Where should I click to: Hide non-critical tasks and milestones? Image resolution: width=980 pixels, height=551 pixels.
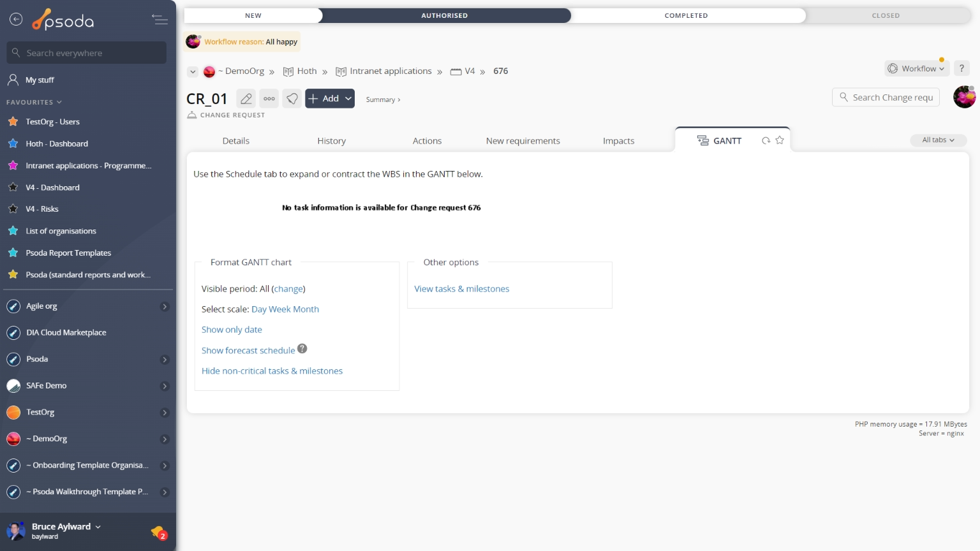272,371
